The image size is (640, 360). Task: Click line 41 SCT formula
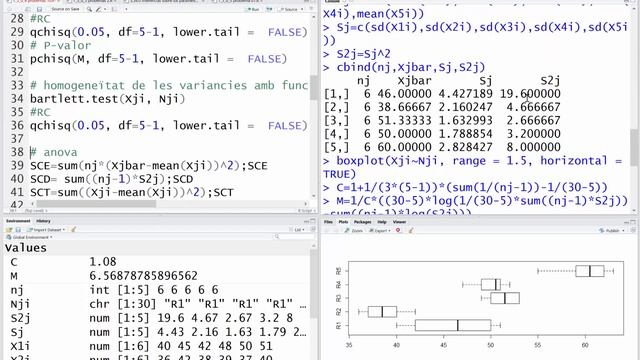click(x=132, y=192)
